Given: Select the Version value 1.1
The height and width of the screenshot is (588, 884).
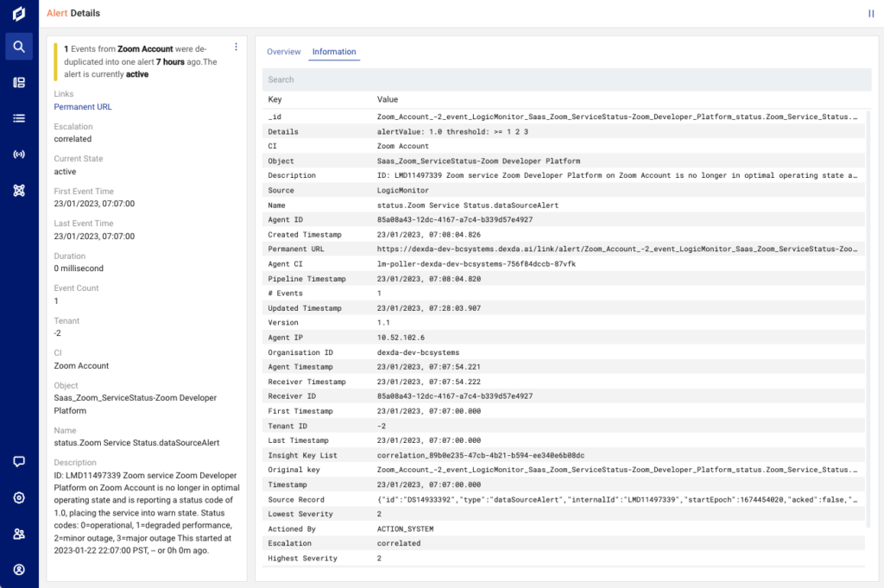Looking at the screenshot, I should (x=383, y=322).
